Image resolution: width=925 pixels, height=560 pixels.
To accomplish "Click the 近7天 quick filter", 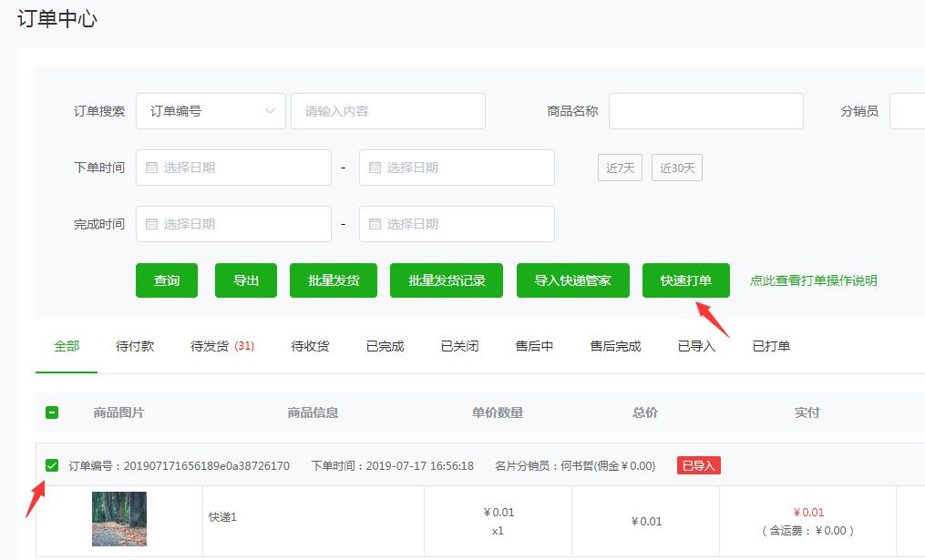I will (620, 168).
